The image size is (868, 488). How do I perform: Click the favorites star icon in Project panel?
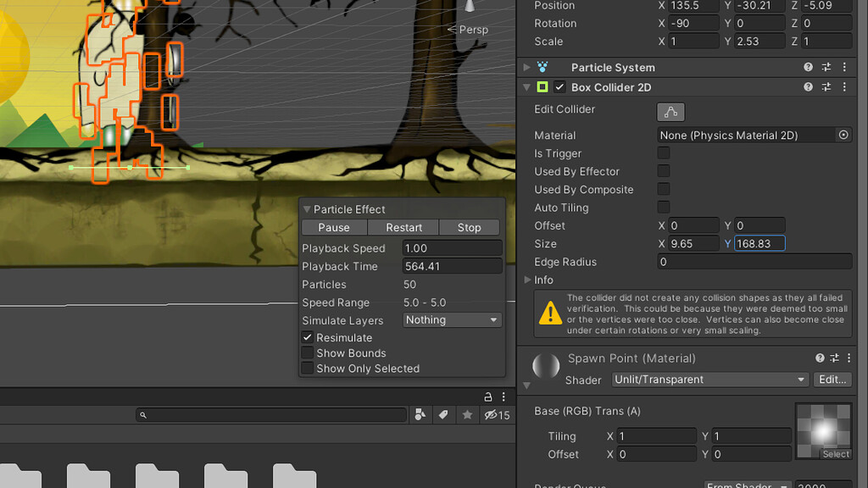[465, 415]
